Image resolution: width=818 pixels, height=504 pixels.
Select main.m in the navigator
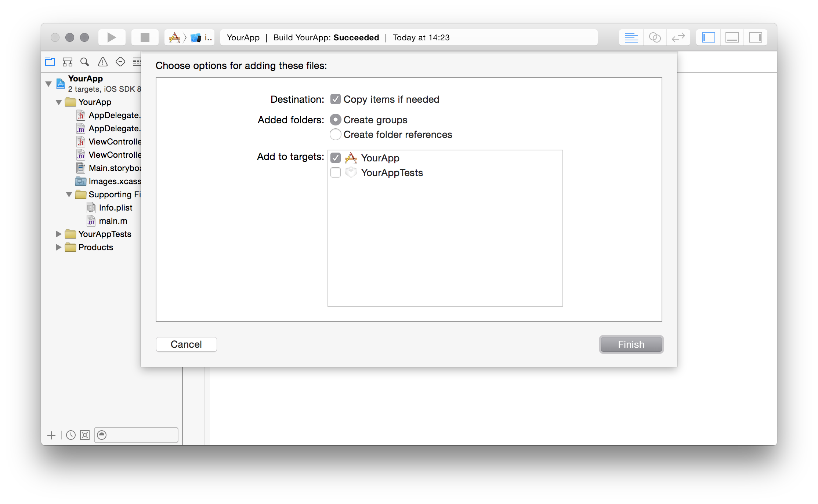tap(113, 221)
